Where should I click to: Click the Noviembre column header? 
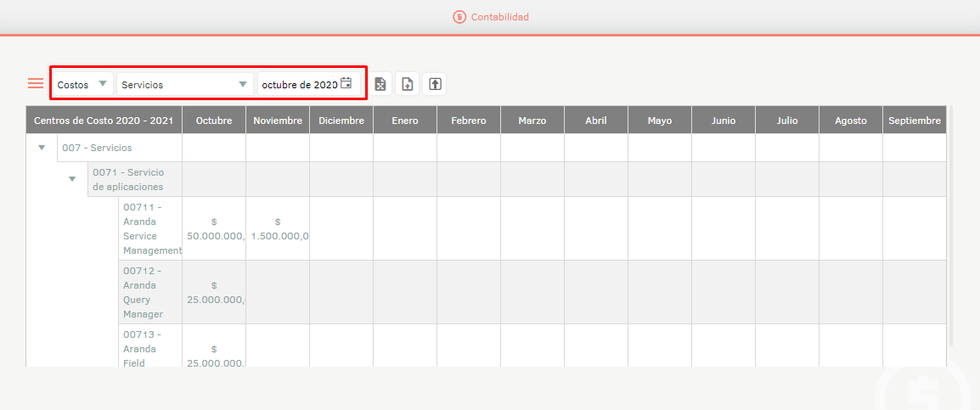pos(278,121)
